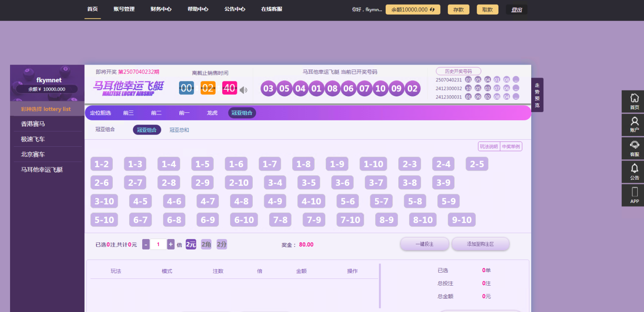Select the 2角 unit mode
This screenshot has height=312, width=644.
[x=206, y=244]
